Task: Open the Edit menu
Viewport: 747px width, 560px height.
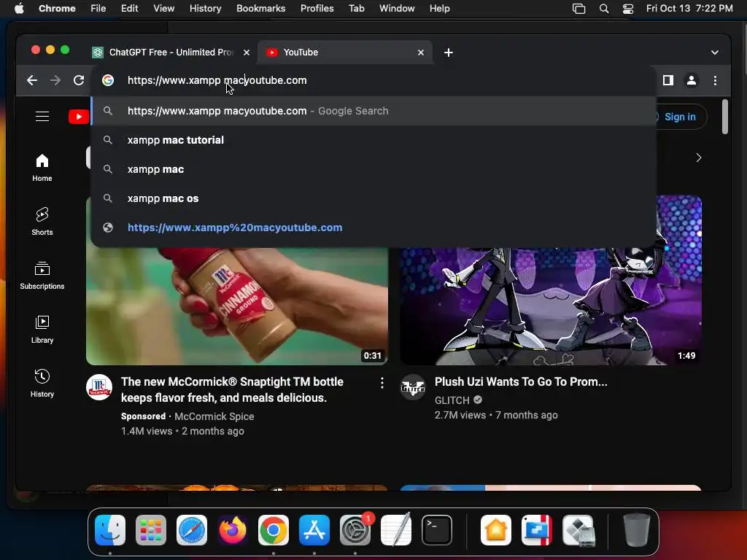Action: point(129,9)
